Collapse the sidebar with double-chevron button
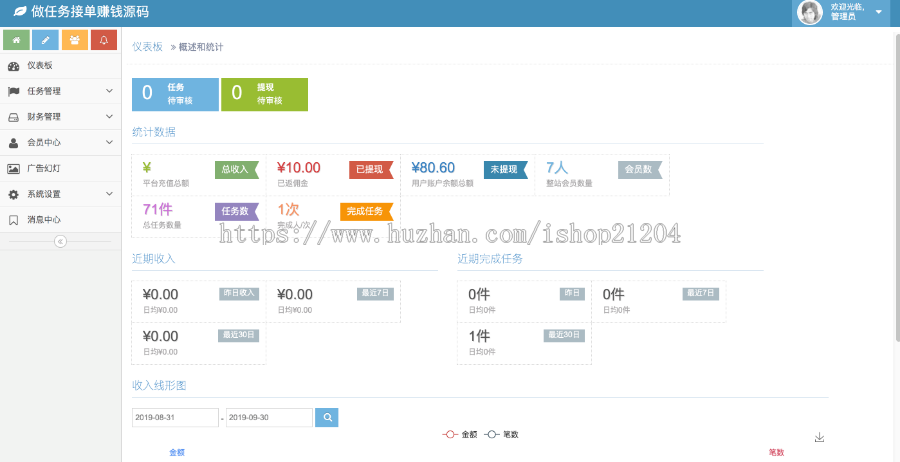Image resolution: width=900 pixels, height=462 pixels. point(60,242)
